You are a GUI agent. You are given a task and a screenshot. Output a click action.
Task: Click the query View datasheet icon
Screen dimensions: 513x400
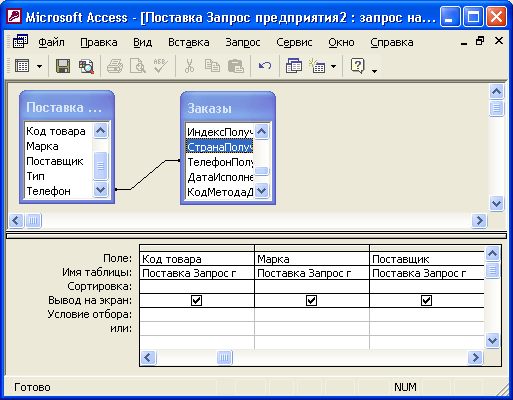coord(22,66)
